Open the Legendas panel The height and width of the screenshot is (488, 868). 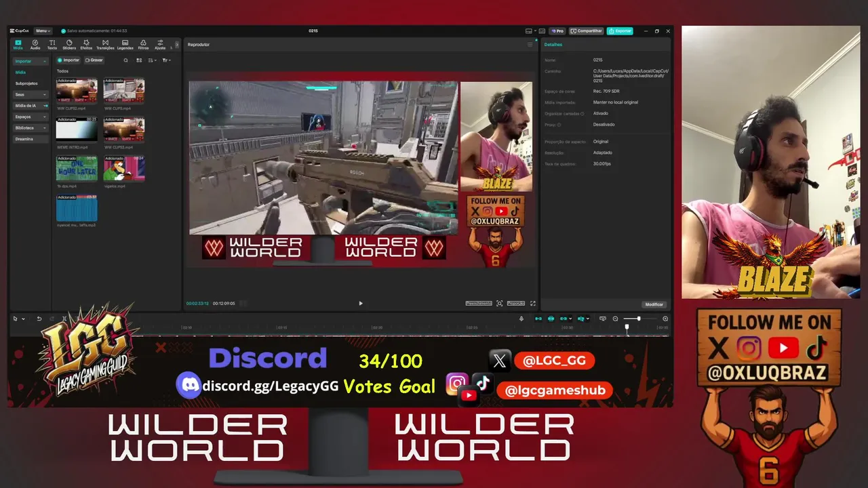coord(125,45)
